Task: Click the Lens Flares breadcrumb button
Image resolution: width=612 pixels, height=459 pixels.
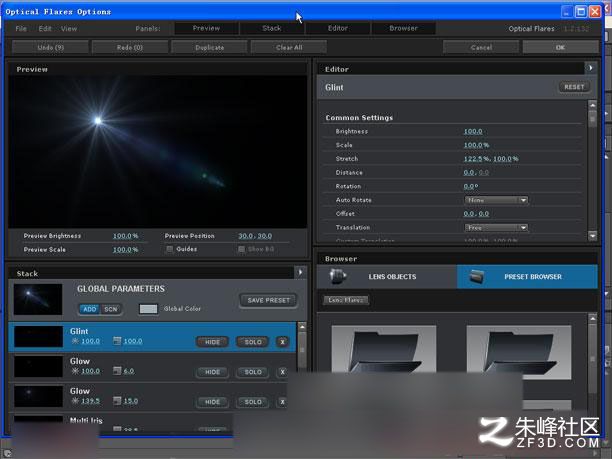Action: pos(346,300)
